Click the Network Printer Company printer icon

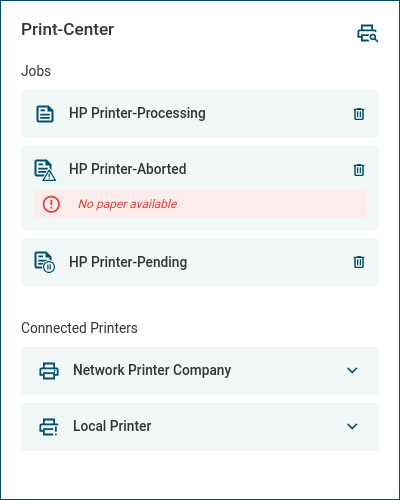point(49,371)
